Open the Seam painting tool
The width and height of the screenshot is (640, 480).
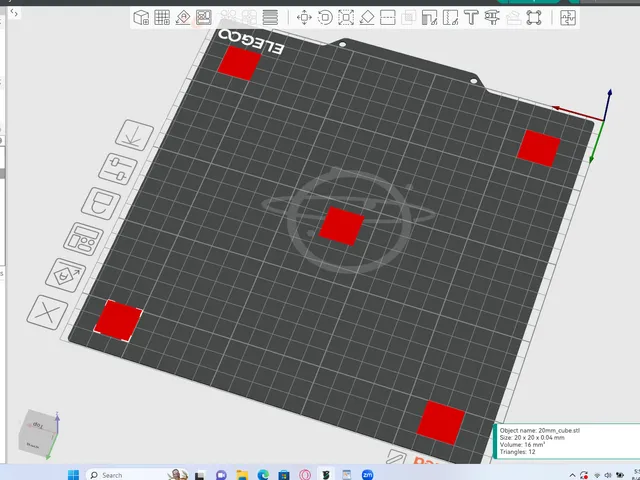coord(450,18)
